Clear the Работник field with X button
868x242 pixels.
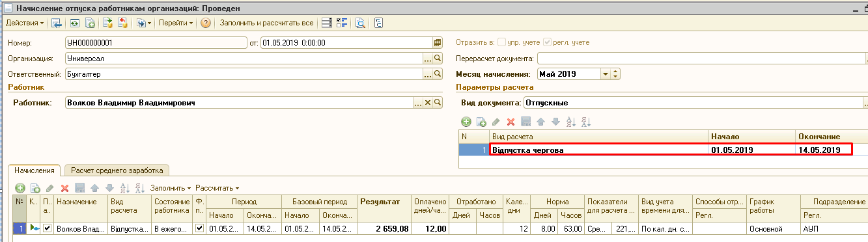428,103
